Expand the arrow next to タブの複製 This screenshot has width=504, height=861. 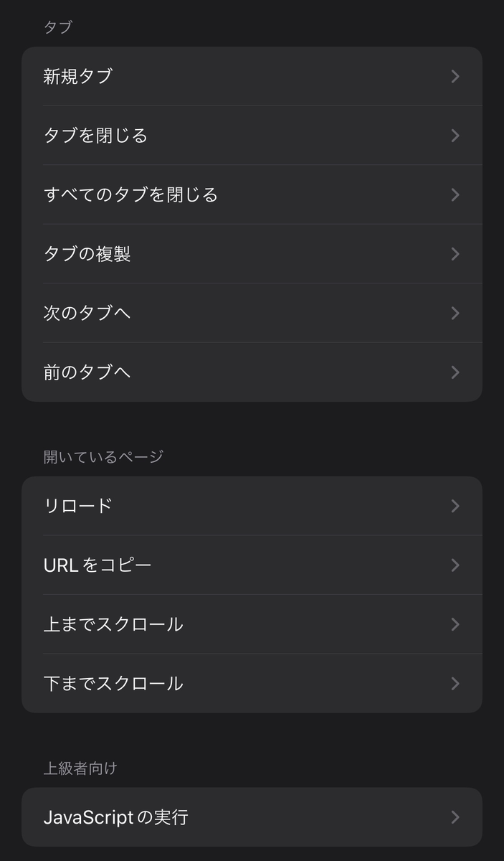pyautogui.click(x=455, y=253)
